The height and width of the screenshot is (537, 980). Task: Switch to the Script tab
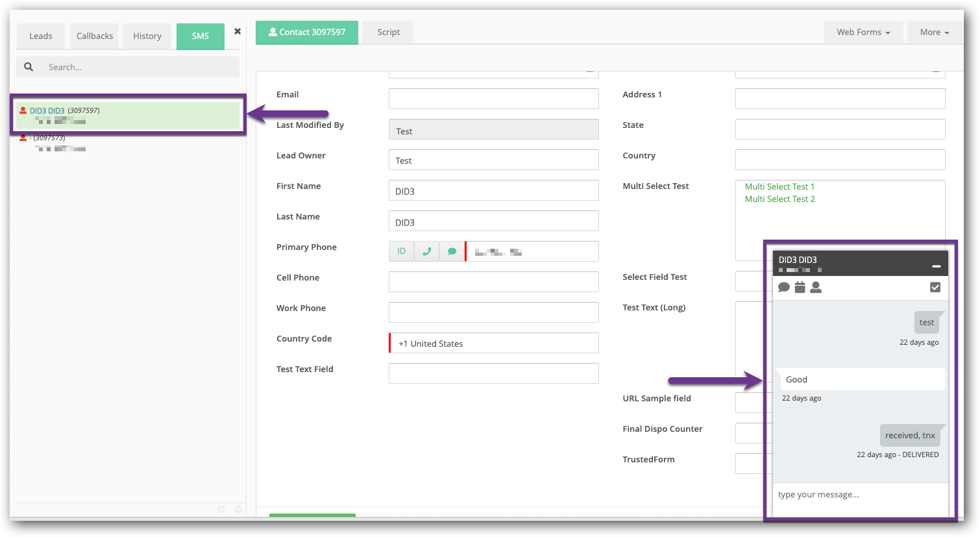point(388,32)
